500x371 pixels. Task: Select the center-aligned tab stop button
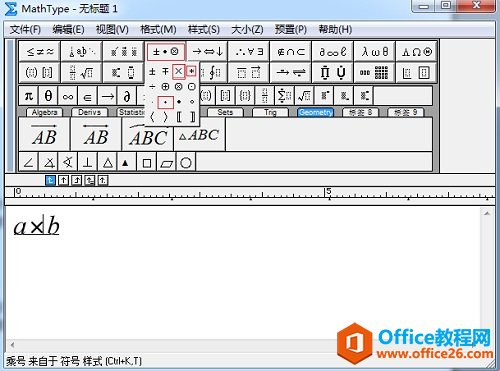[x=63, y=180]
